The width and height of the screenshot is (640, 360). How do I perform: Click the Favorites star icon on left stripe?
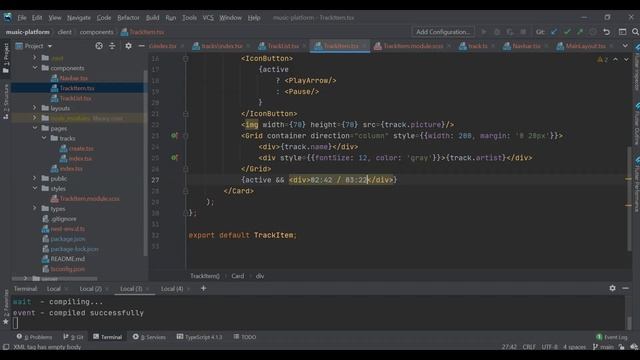[6, 322]
